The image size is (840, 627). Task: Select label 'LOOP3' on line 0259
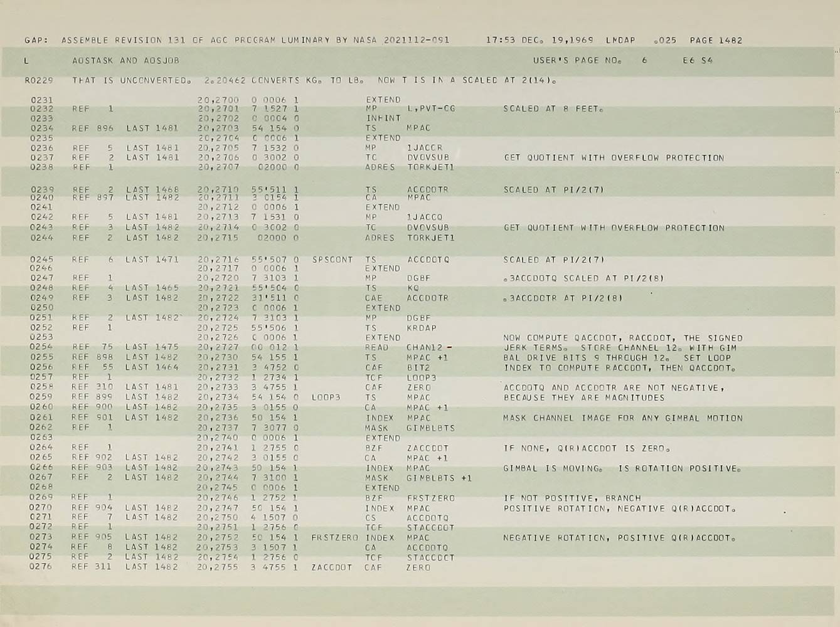click(x=326, y=398)
